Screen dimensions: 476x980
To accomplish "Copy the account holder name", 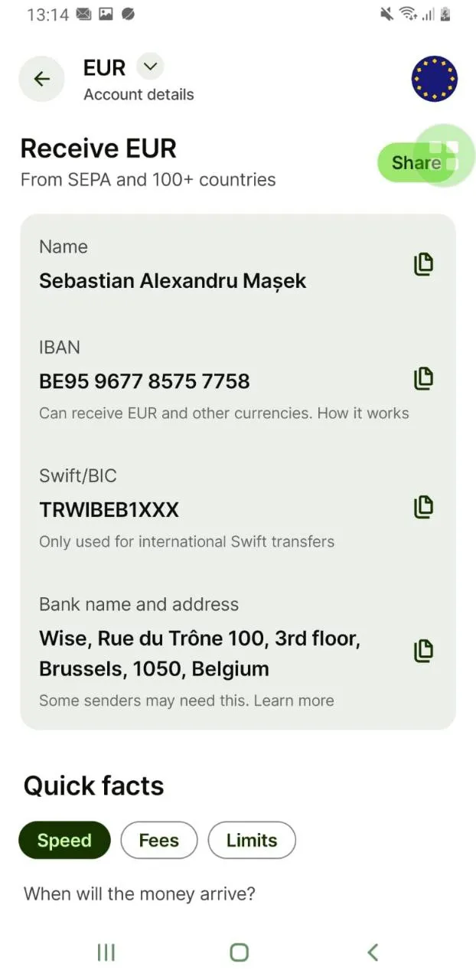I will point(423,264).
